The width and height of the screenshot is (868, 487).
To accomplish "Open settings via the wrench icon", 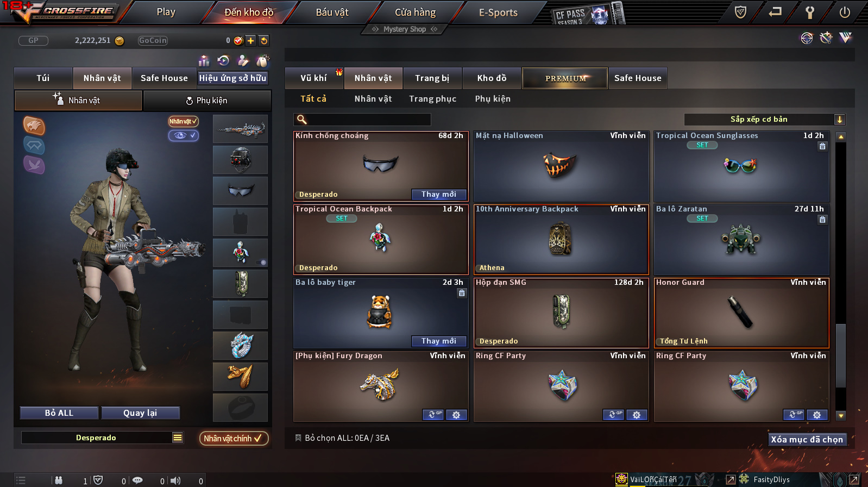I will click(x=810, y=12).
